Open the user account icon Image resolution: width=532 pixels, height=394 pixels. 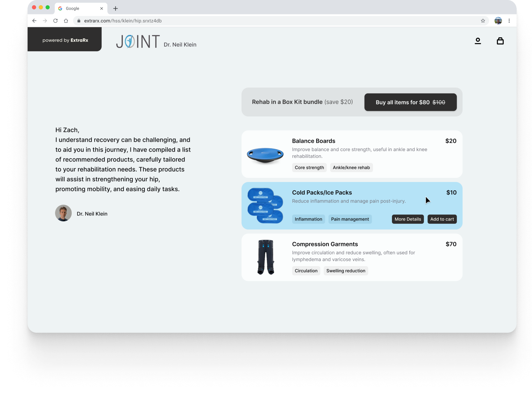tap(478, 41)
